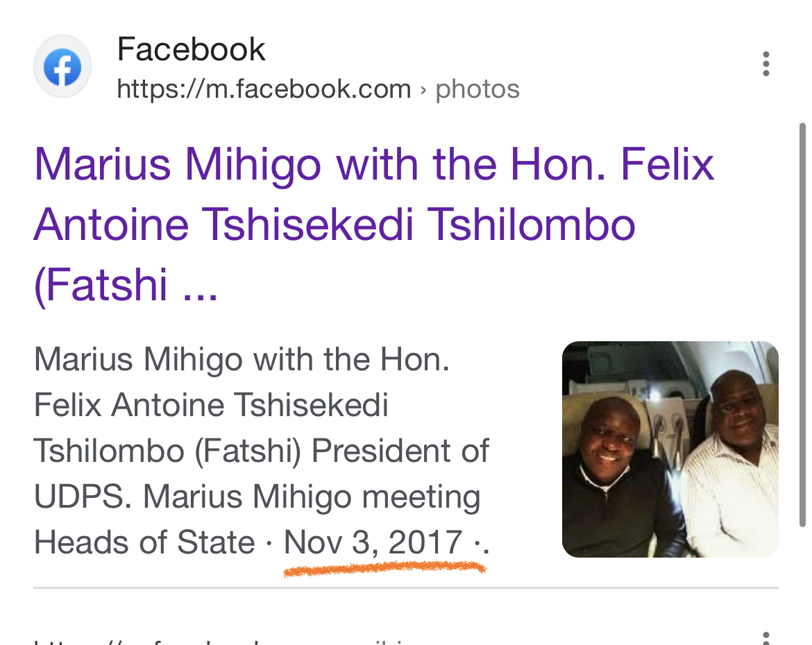This screenshot has height=645, width=812.
Task: Click the "Tshilombo (Fatshi) President of" snippet line
Action: (261, 452)
